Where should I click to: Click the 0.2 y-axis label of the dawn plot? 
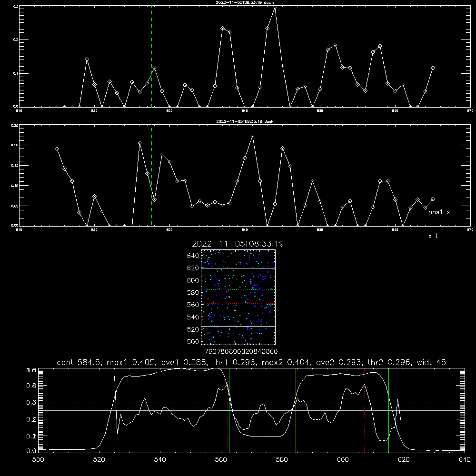(x=15, y=39)
